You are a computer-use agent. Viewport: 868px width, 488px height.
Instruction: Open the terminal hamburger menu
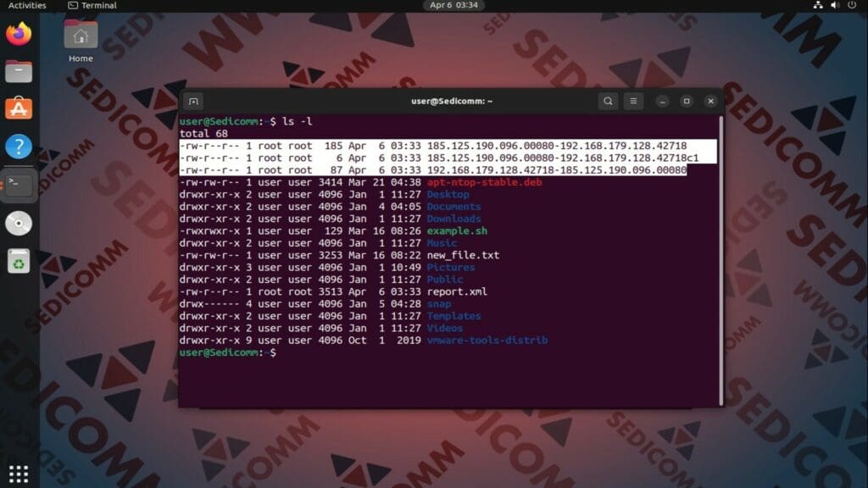point(633,102)
